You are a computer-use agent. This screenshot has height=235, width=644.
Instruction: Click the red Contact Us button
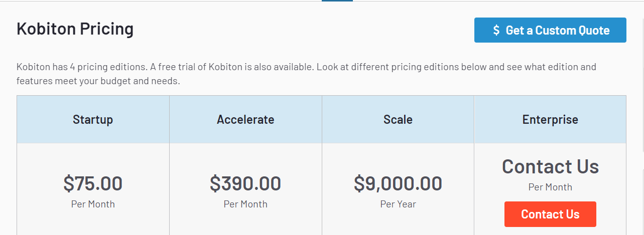(x=550, y=214)
